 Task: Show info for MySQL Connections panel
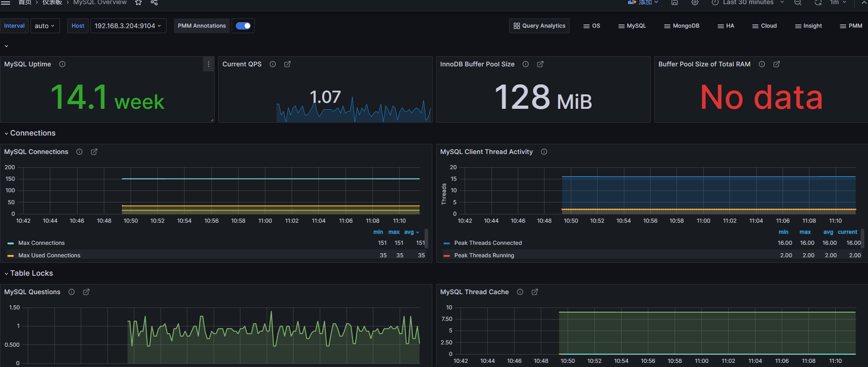(x=79, y=152)
